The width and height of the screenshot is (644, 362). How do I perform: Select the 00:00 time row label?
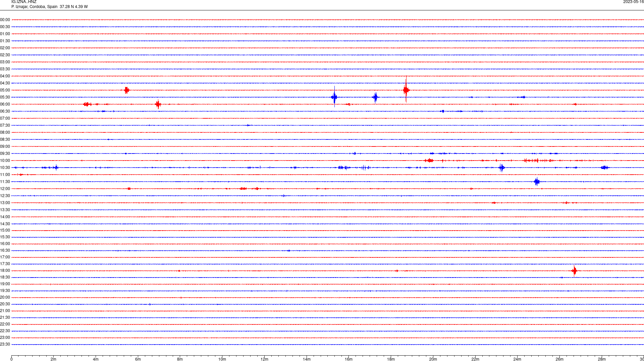click(5, 20)
